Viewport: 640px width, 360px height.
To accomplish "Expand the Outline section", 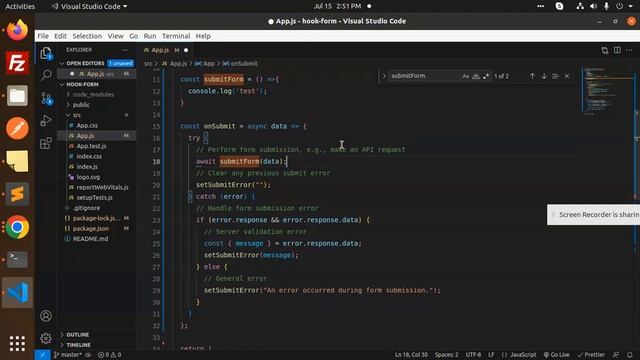I will coord(78,335).
